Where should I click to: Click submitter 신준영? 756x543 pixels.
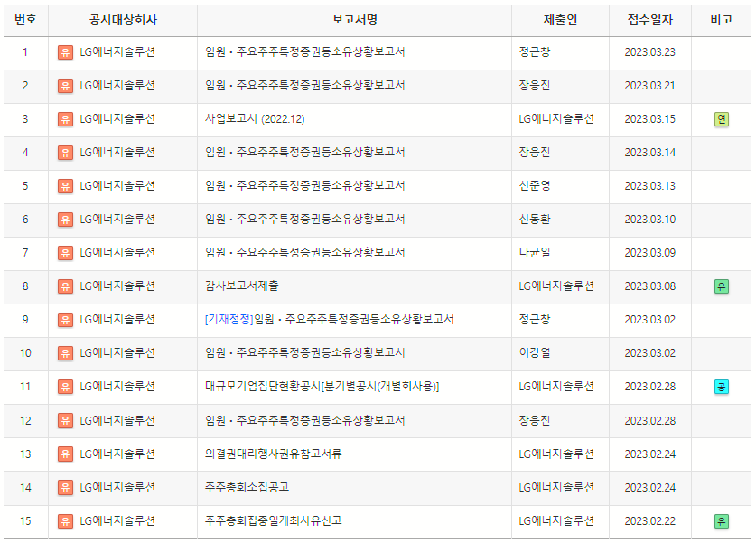[x=534, y=185]
